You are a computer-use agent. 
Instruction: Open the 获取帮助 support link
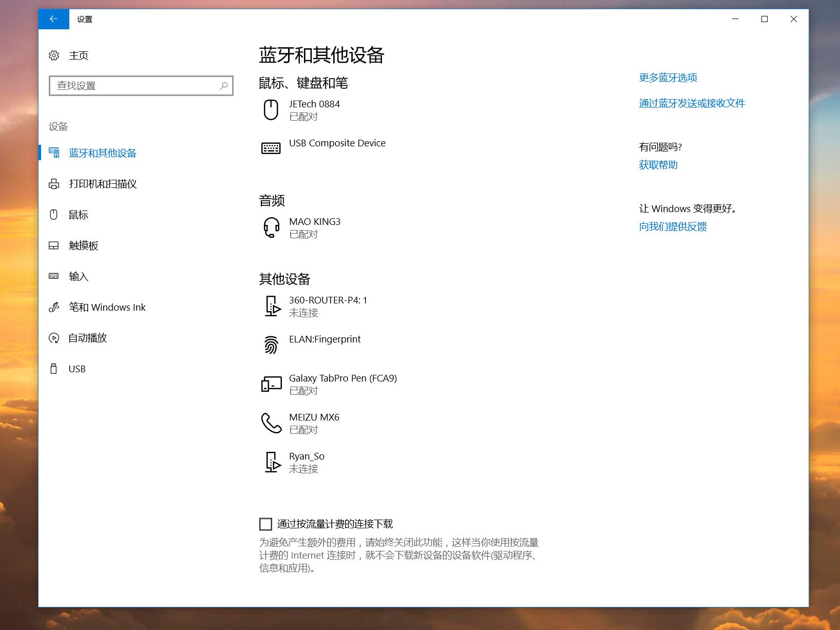658,165
